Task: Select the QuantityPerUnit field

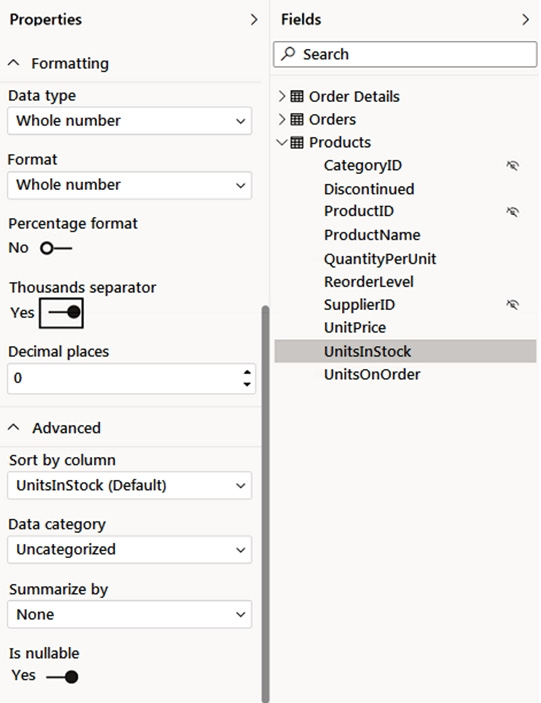Action: (x=380, y=259)
